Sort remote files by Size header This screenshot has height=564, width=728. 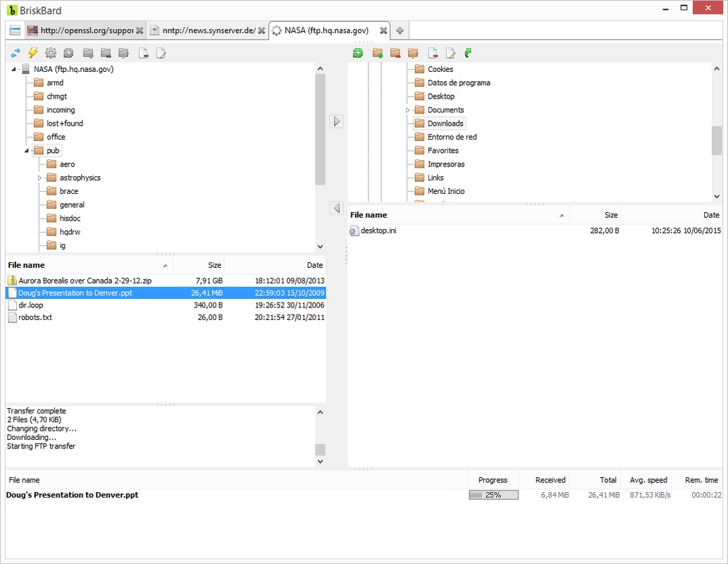pyautogui.click(x=199, y=265)
